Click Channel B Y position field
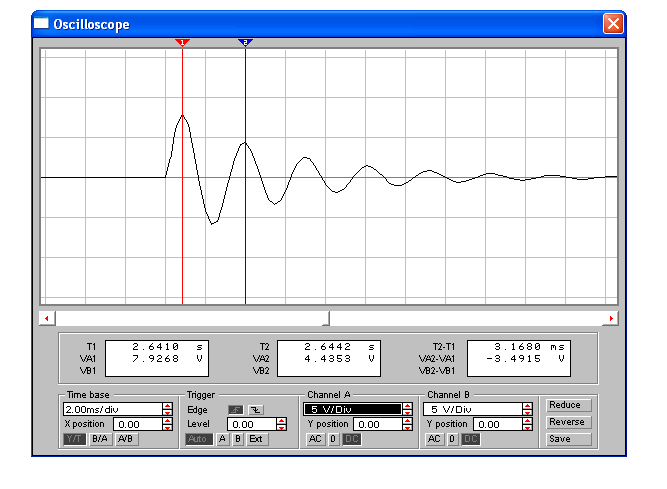667x489 pixels. (498, 424)
